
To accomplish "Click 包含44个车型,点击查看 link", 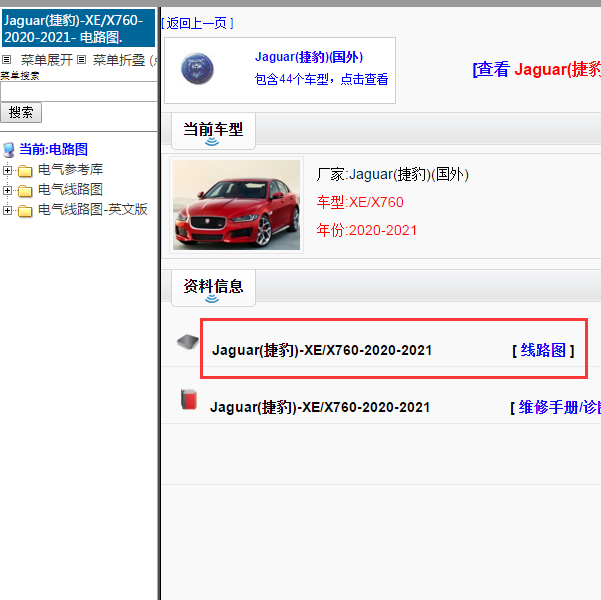I will coord(321,79).
